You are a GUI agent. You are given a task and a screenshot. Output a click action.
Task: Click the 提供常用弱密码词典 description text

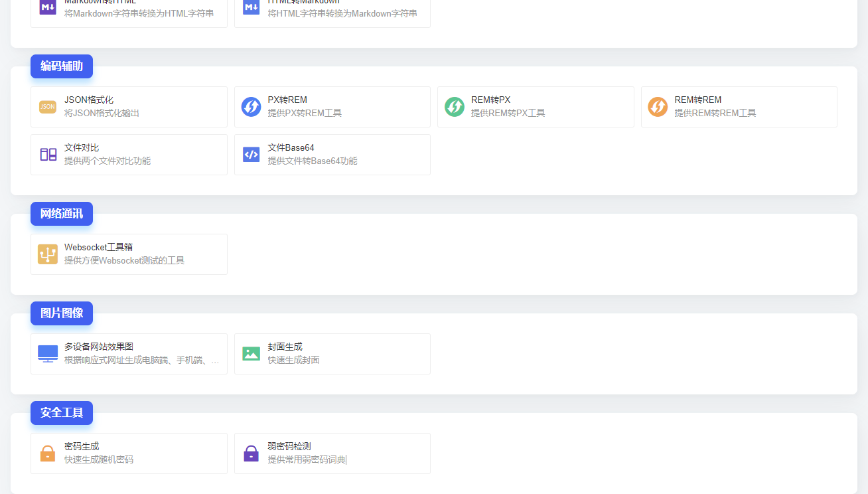point(307,459)
